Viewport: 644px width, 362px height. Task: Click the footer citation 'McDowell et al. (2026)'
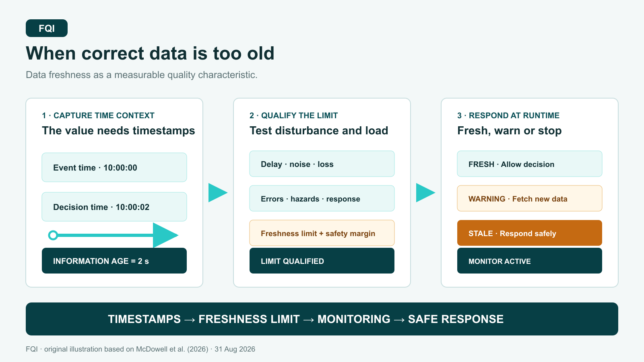coord(172,349)
